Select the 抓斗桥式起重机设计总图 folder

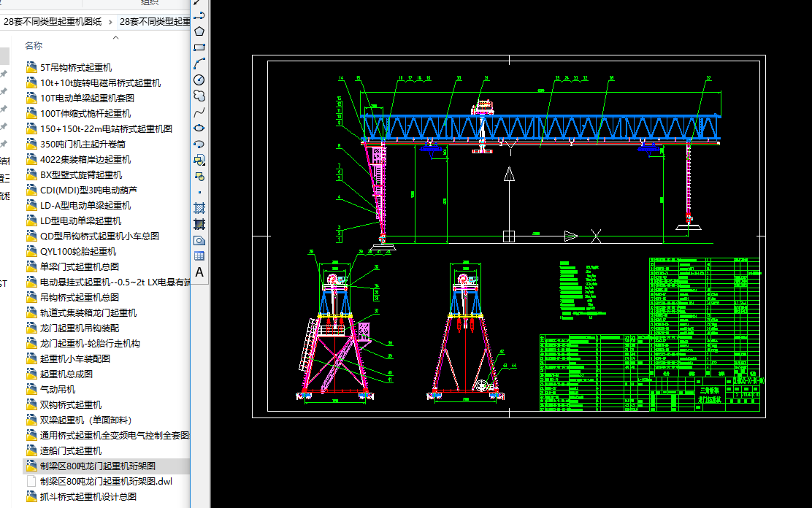pyautogui.click(x=88, y=496)
